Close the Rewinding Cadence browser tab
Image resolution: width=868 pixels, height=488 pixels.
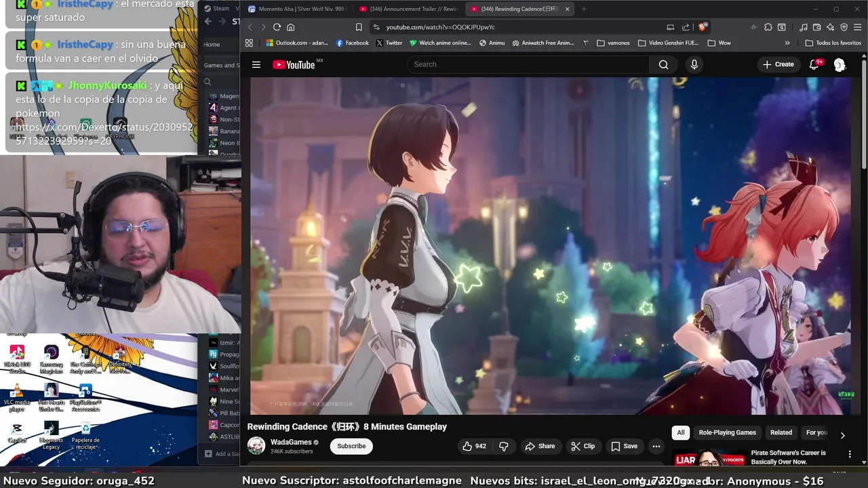pyautogui.click(x=567, y=9)
